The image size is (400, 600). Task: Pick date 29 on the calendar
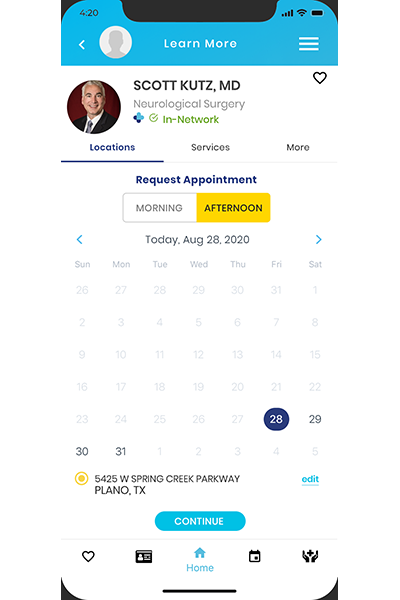coord(315,419)
